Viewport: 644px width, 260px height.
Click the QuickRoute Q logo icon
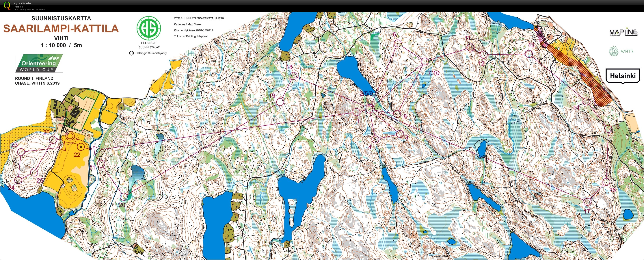[7, 5]
